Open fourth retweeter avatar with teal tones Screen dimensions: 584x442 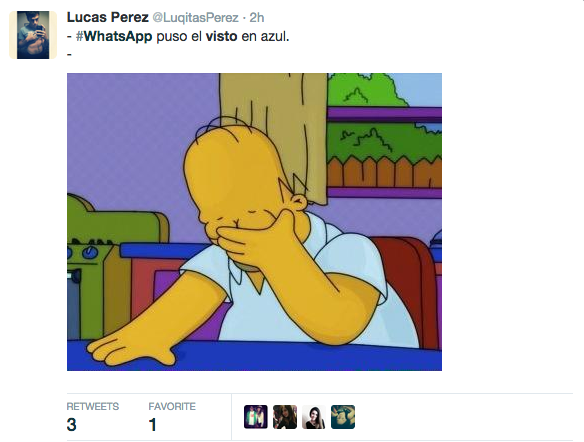(343, 417)
